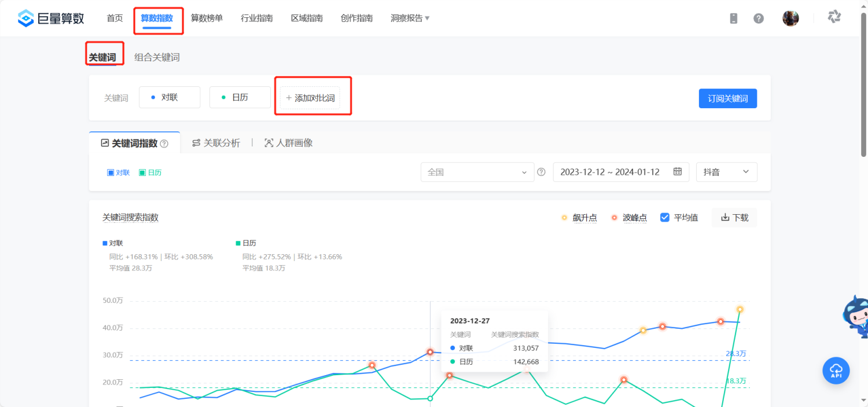Click the 关联分析 tab icon
The image size is (868, 407).
point(196,143)
